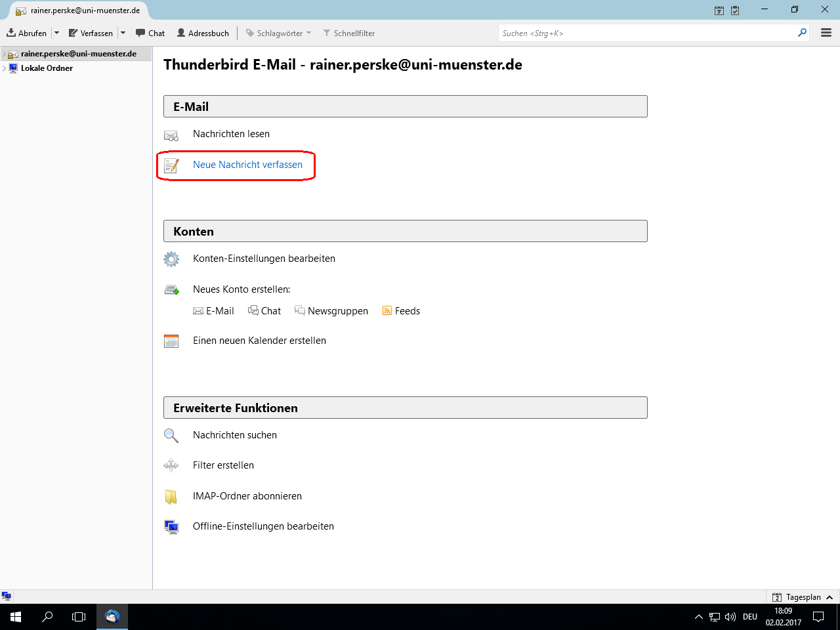Click the Nachrichten suchen magnifier icon
Viewport: 840px width, 630px height.
pyautogui.click(x=171, y=436)
